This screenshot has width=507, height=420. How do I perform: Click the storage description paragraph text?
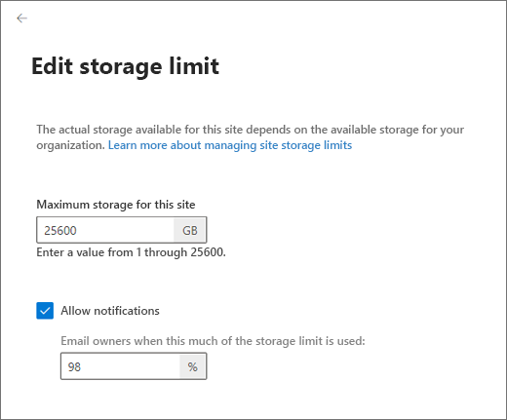[x=250, y=137]
